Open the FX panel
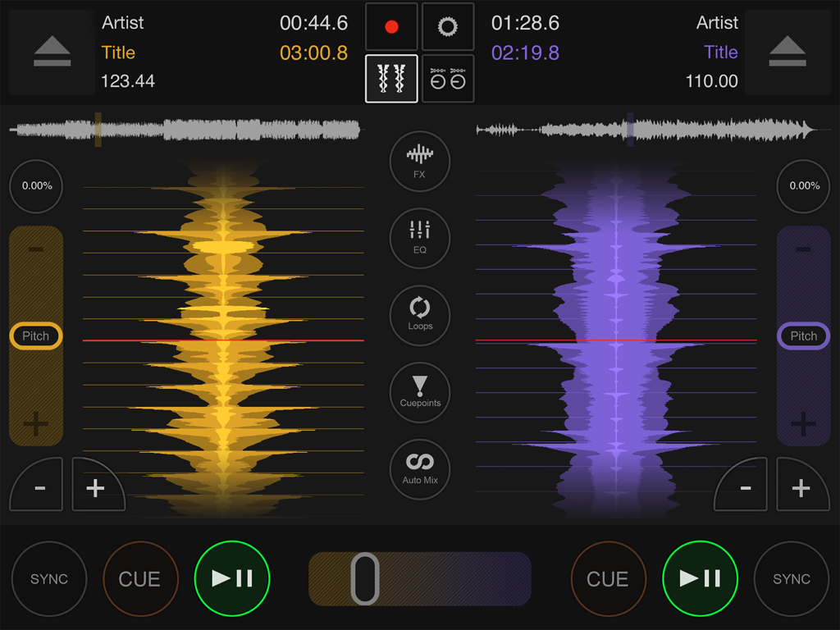The height and width of the screenshot is (630, 840). 419,162
